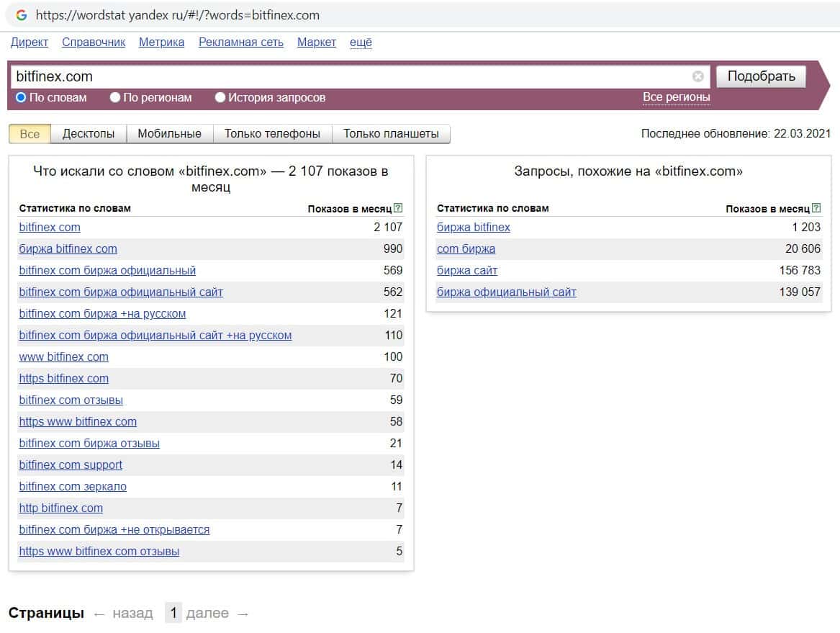Select 'История запросов' radio option
This screenshot has height=633, width=840.
220,97
